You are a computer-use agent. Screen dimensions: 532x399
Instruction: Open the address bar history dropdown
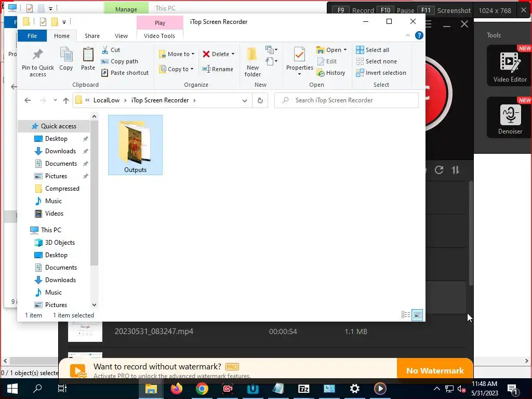pos(245,100)
